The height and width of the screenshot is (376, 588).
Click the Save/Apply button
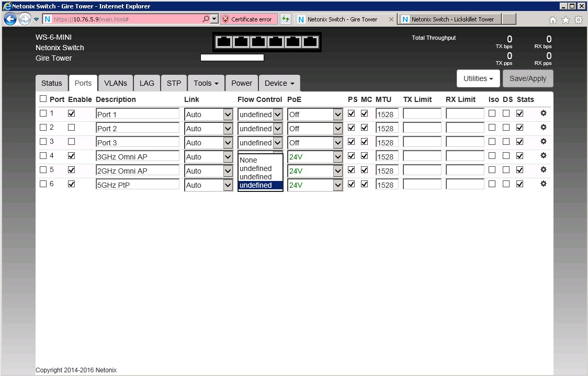coord(527,78)
